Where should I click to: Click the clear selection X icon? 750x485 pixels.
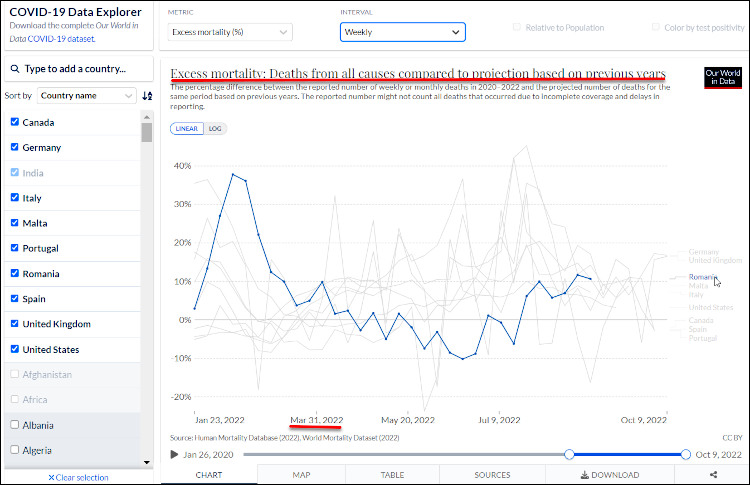(52, 478)
